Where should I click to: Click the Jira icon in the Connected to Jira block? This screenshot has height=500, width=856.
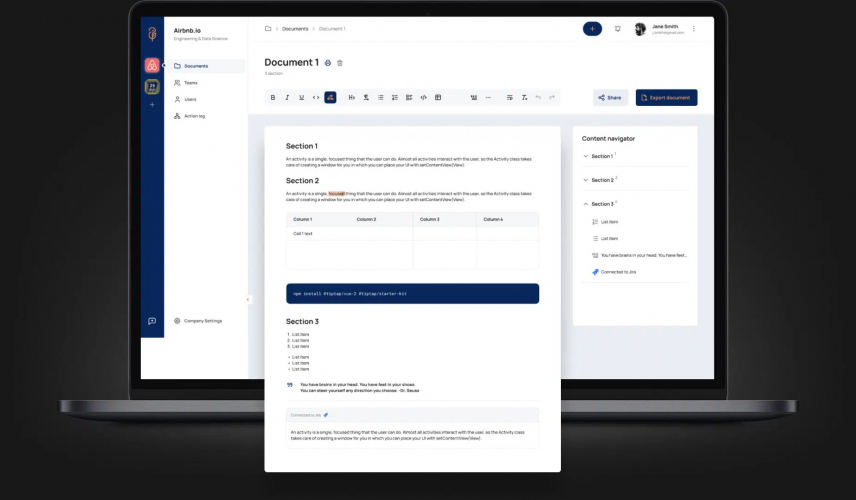326,415
